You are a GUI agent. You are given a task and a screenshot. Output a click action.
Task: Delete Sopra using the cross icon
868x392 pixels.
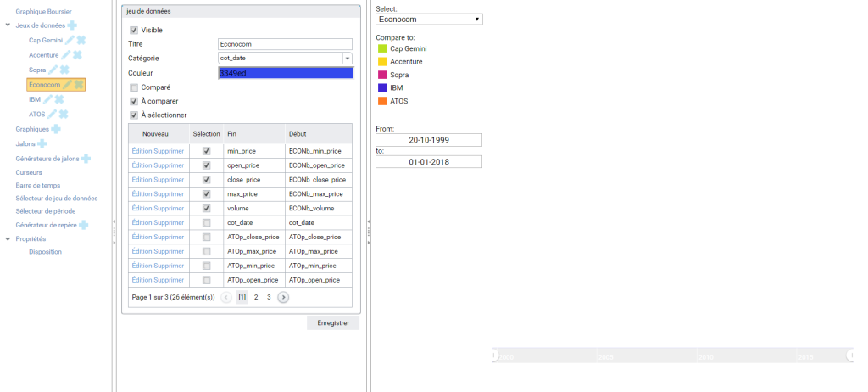tap(64, 70)
